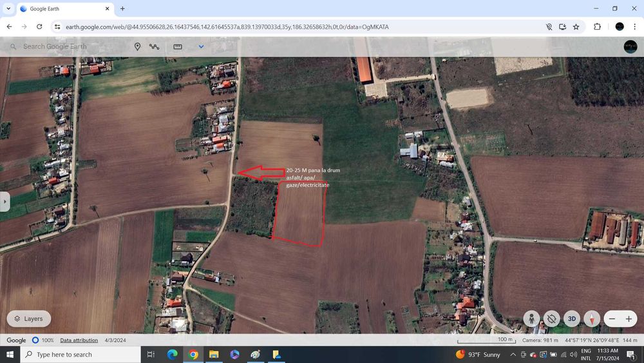
Task: Show hidden system tray icons
Action: click(513, 355)
